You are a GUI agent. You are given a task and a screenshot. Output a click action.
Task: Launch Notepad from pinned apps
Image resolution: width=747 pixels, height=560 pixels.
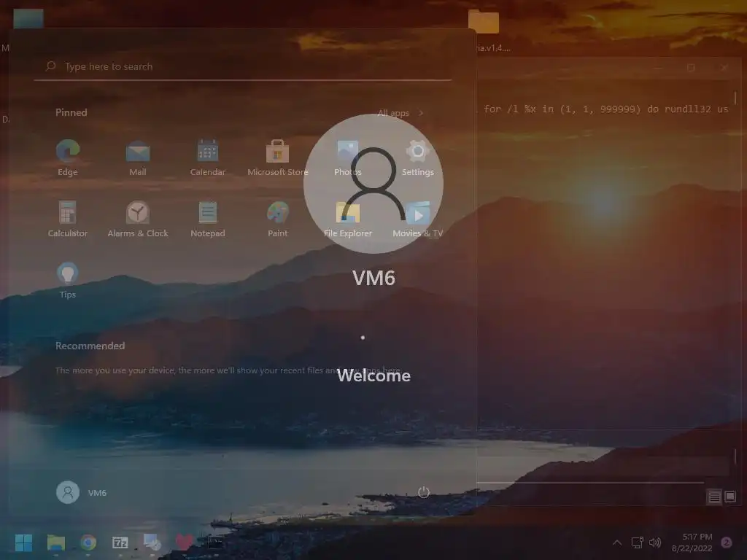[208, 219]
